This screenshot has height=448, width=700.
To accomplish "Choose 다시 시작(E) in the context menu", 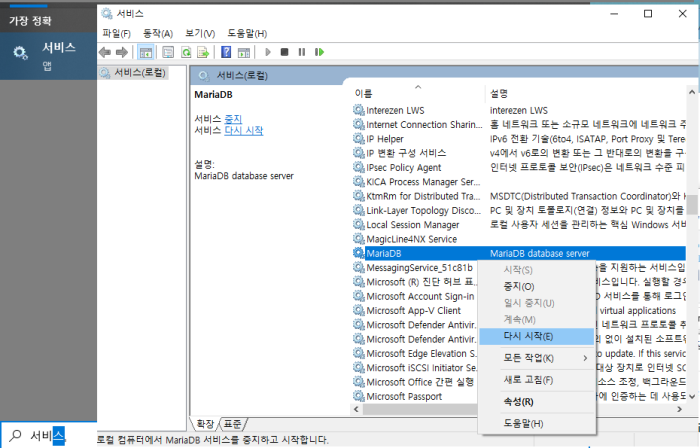I will click(x=537, y=336).
